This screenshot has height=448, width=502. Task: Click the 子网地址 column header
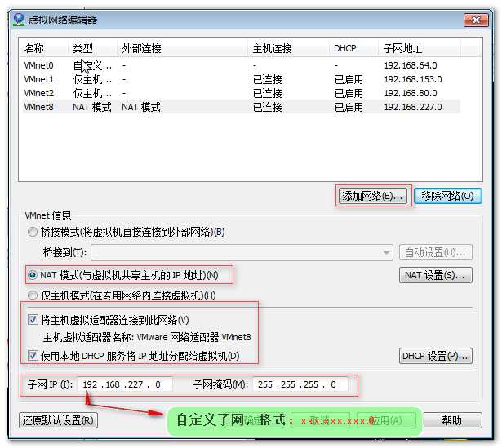(x=420, y=48)
